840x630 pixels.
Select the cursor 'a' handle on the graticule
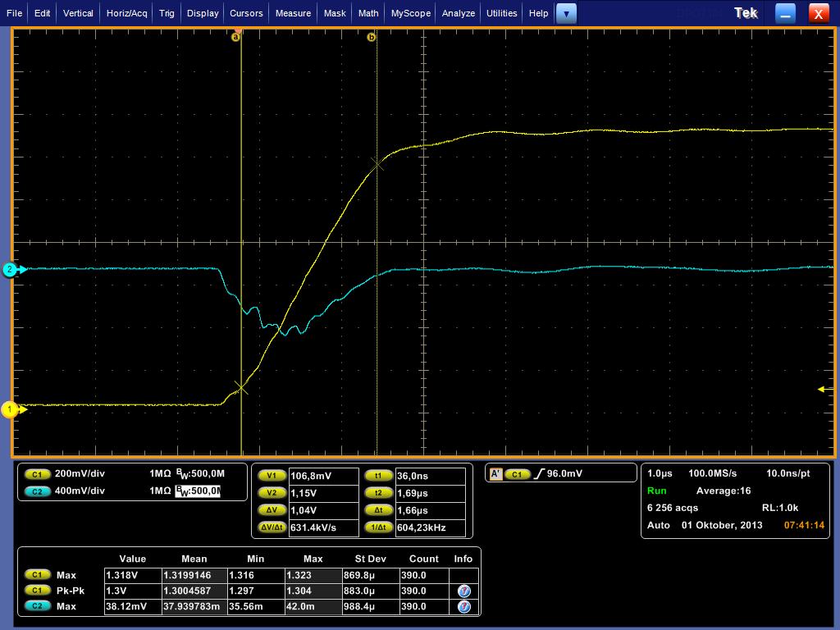[x=235, y=37]
